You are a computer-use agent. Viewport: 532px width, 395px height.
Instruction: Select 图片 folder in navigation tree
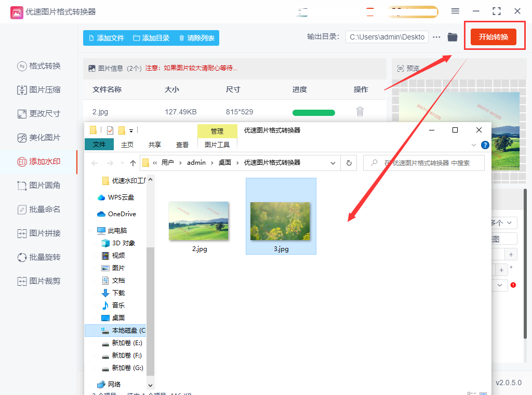pos(113,268)
